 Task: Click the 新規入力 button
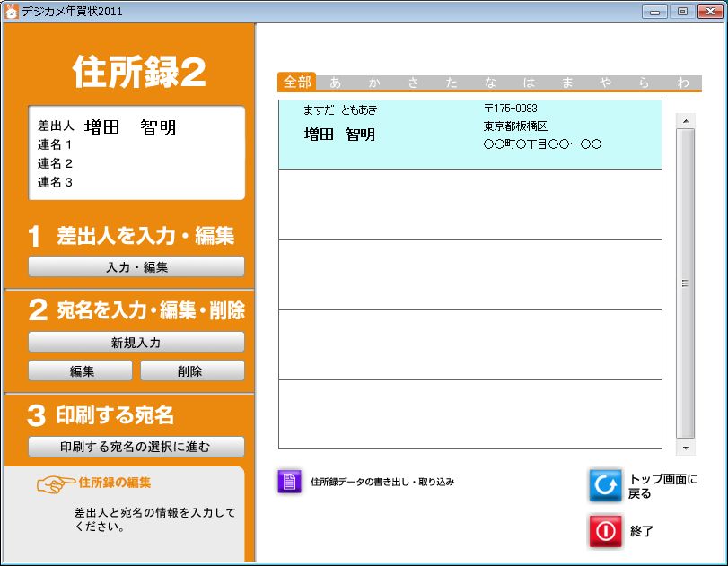(136, 343)
